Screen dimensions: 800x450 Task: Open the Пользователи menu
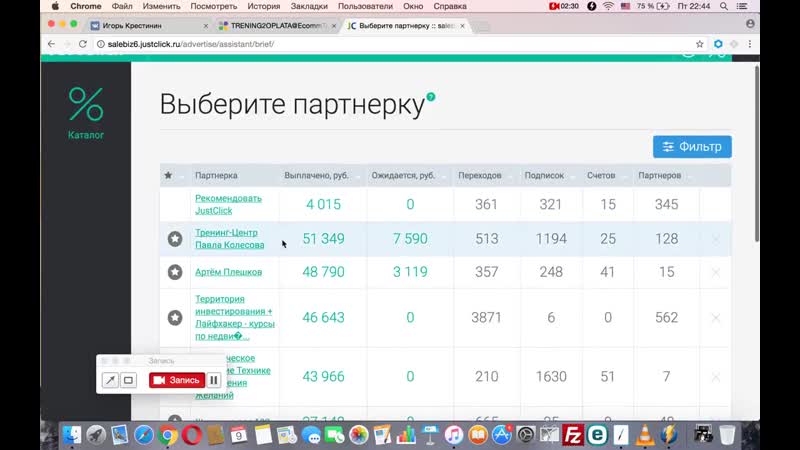[x=365, y=6]
